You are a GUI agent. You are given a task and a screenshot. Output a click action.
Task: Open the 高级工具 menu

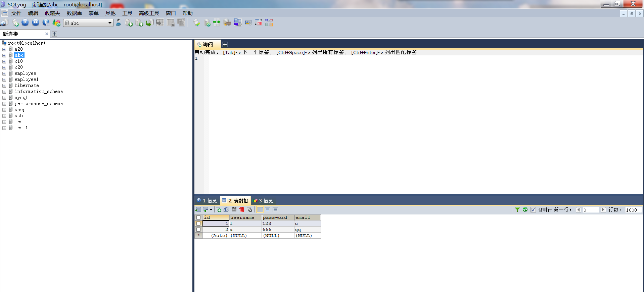(149, 13)
